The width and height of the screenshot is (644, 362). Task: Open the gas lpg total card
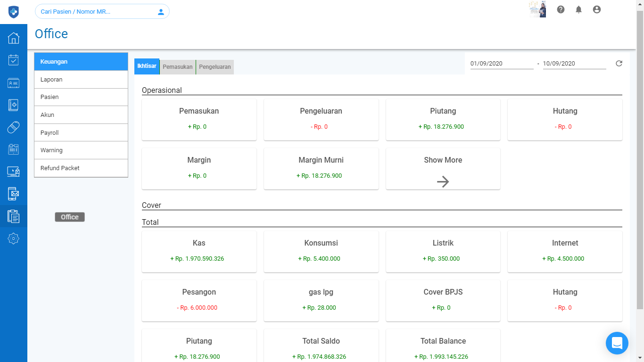[x=321, y=301]
